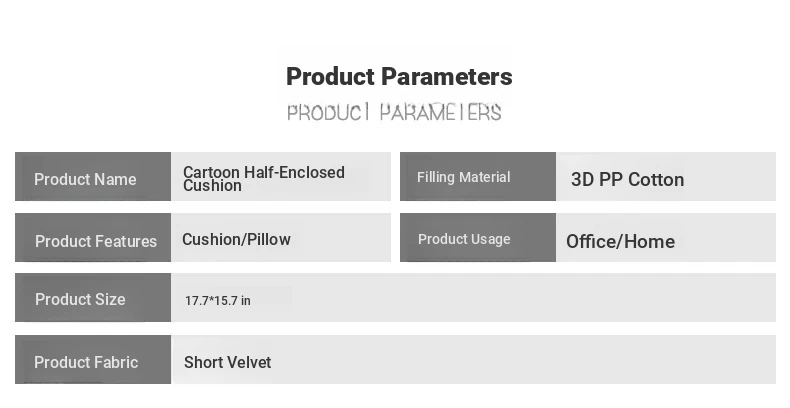
Task: Select the Filling Material label cell
Action: click(478, 176)
